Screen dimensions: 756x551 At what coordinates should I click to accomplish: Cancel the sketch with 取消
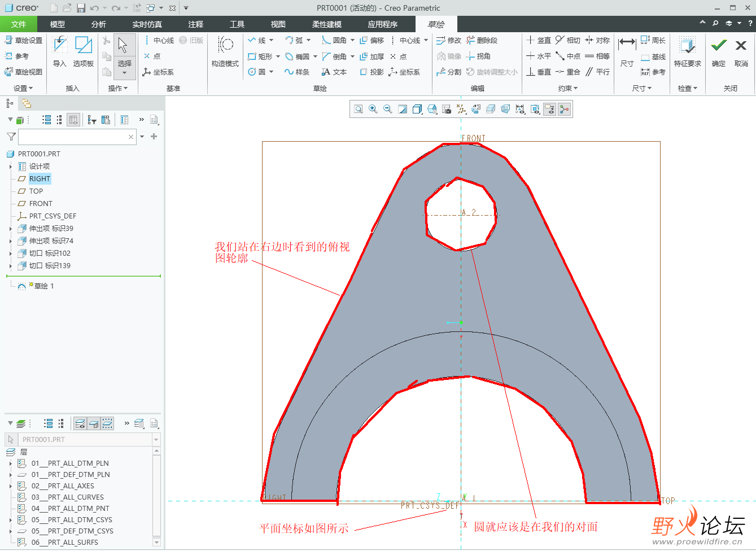click(x=741, y=51)
